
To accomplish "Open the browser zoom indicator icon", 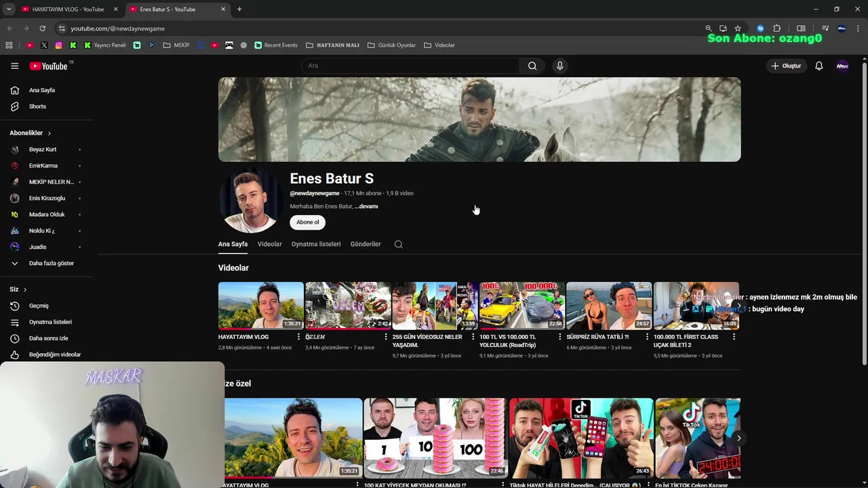I will point(708,28).
